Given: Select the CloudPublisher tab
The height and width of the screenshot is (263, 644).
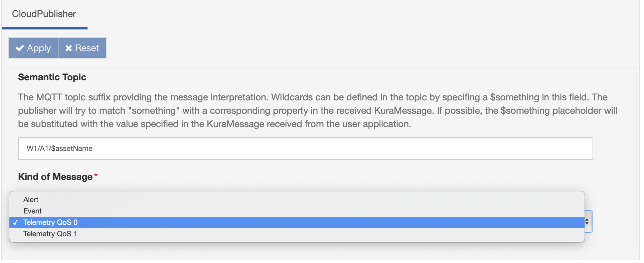Looking at the screenshot, I should (x=44, y=14).
